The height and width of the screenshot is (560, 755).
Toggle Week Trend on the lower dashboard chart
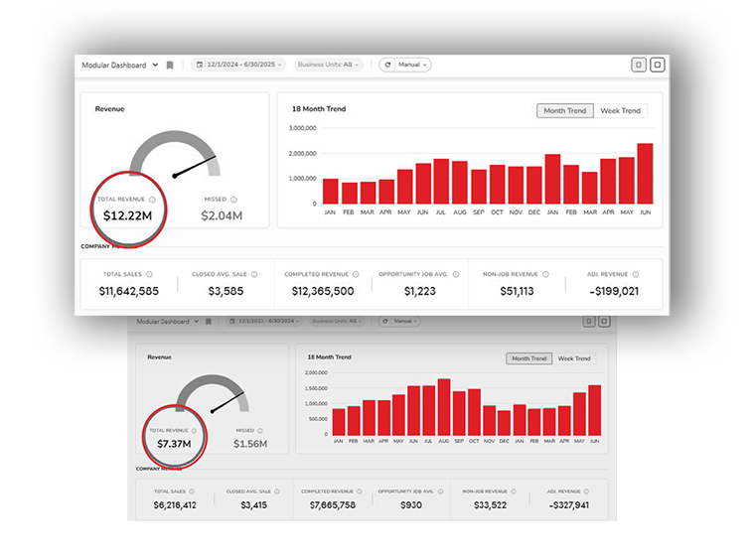[574, 358]
